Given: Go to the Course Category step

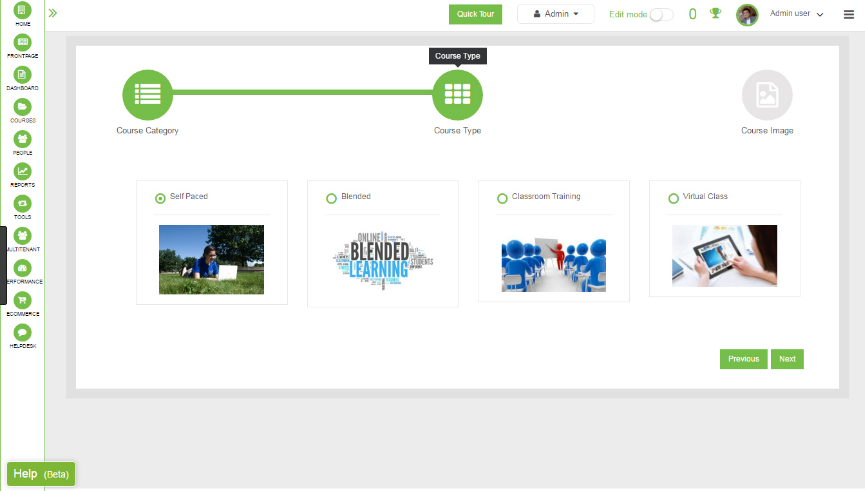Looking at the screenshot, I should click(x=147, y=95).
